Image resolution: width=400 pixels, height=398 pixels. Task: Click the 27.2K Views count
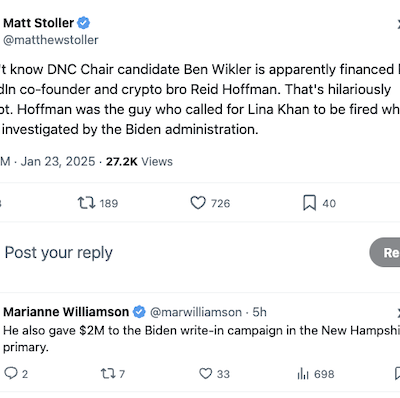click(x=139, y=161)
